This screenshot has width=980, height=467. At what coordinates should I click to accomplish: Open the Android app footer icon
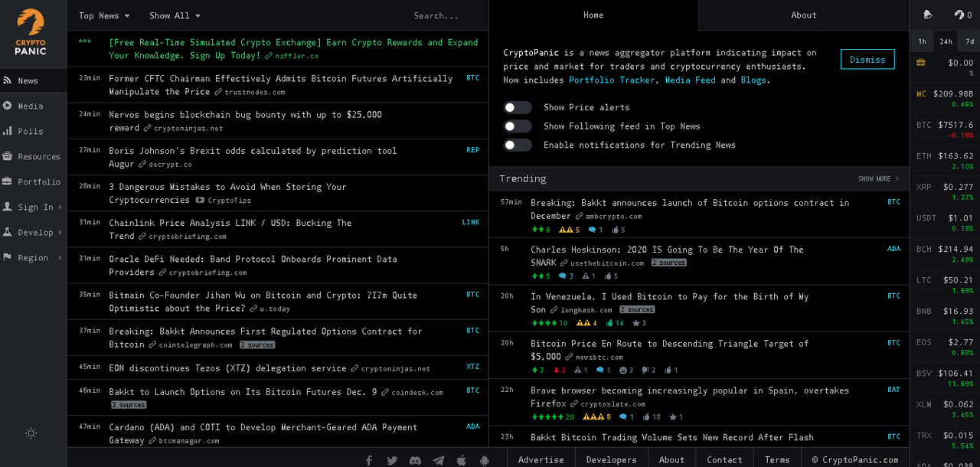click(x=484, y=460)
